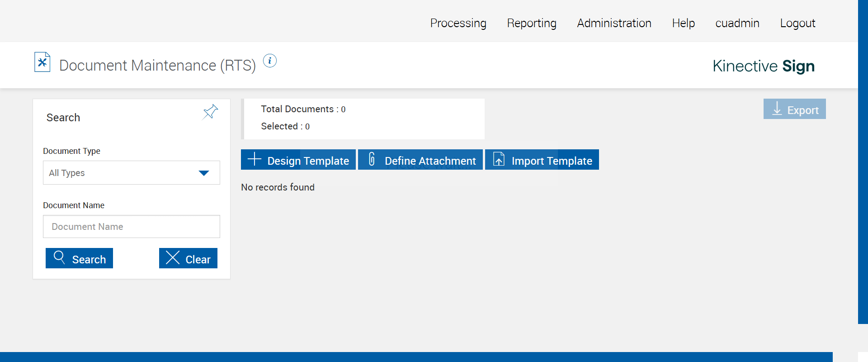Viewport: 868px width, 362px height.
Task: Expand the Document Type dropdown arrow
Action: click(x=204, y=173)
